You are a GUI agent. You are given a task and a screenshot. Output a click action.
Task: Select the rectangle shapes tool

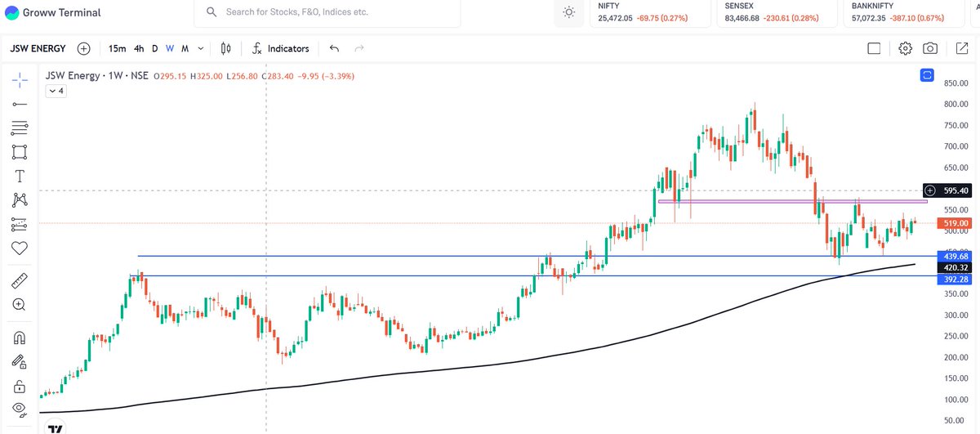coord(20,152)
